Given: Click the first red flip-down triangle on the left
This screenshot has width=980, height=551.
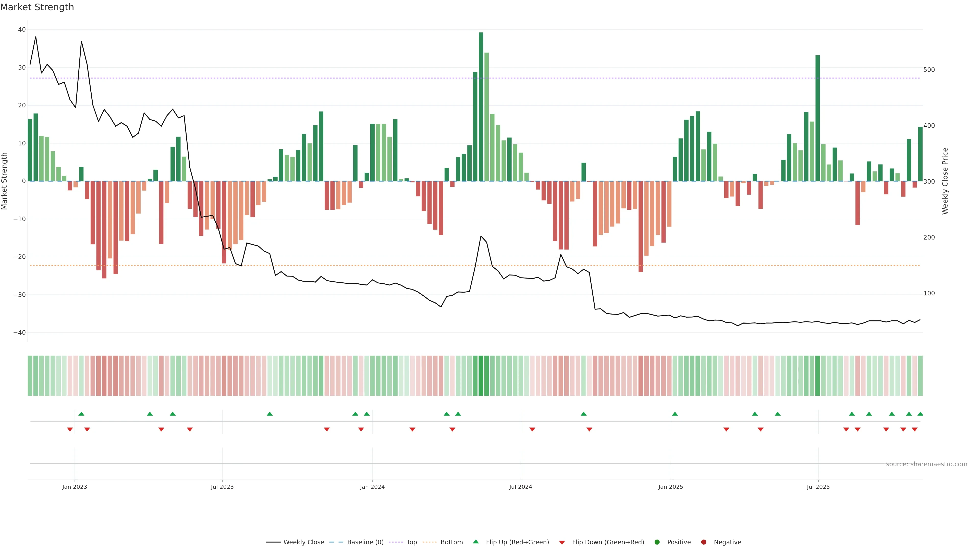Looking at the screenshot, I should (x=70, y=429).
